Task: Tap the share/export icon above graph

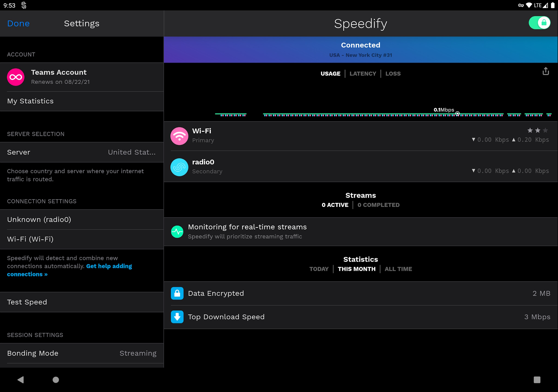Action: tap(545, 71)
